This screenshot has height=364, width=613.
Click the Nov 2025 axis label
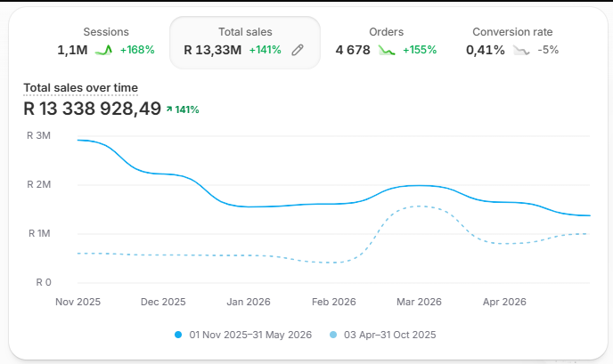pyautogui.click(x=78, y=302)
